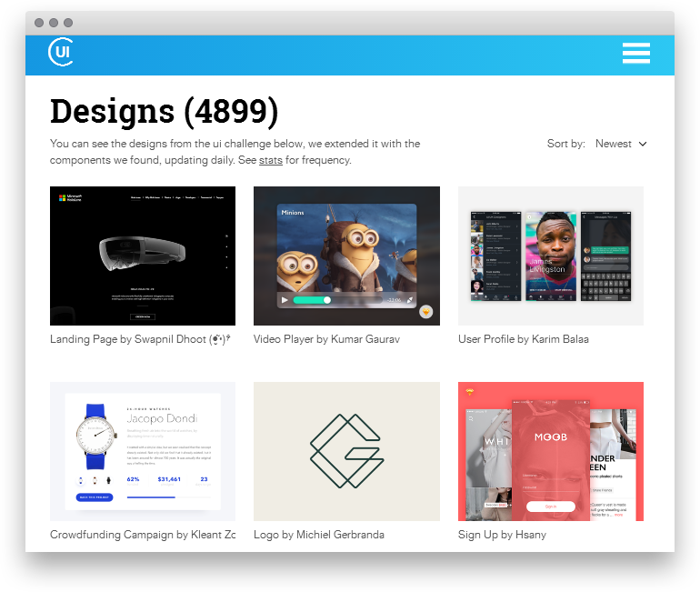
Task: Click the dropdown chevron next to Newest
Action: pos(643,144)
